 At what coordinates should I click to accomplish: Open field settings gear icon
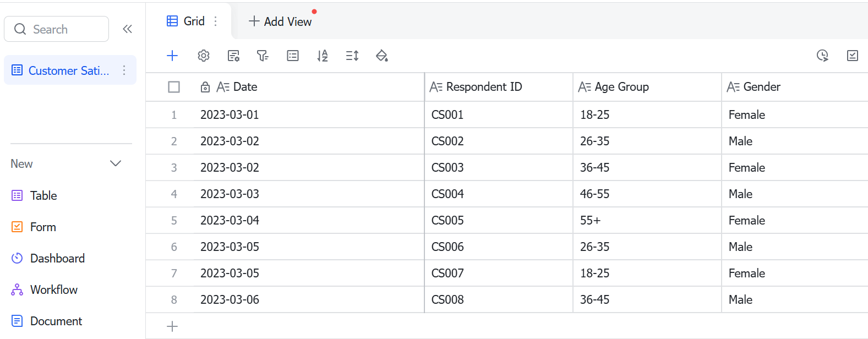[x=204, y=56]
